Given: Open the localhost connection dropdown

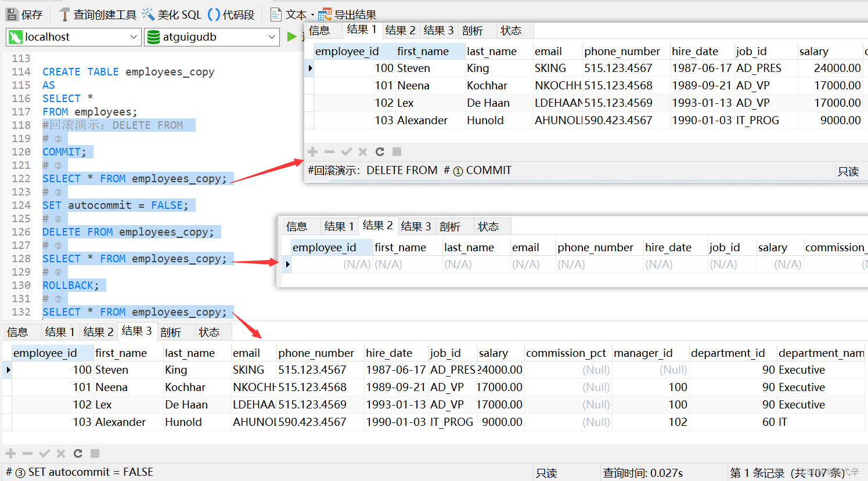Looking at the screenshot, I should coord(134,37).
